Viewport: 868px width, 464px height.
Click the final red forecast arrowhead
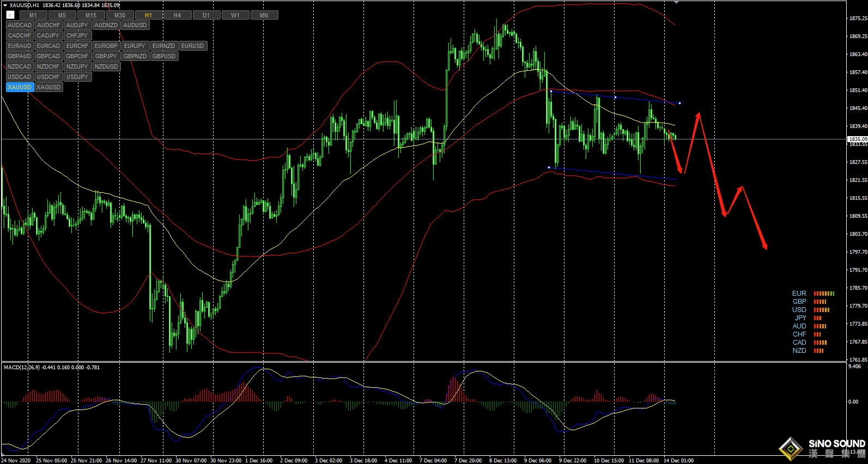coord(765,247)
